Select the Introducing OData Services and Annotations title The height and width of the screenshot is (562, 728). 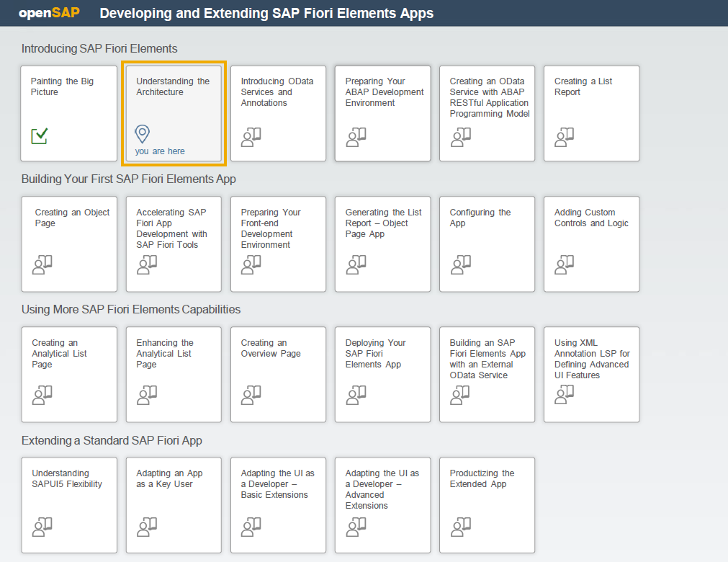[277, 92]
